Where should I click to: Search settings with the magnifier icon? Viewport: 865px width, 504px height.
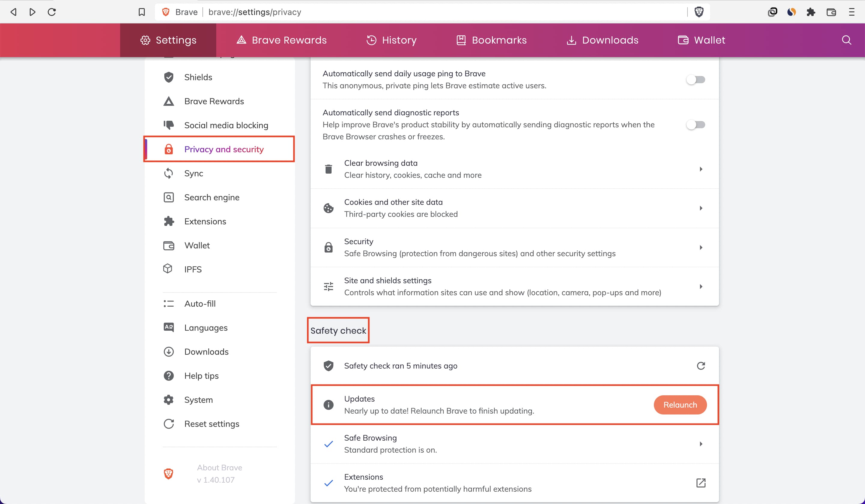point(846,40)
